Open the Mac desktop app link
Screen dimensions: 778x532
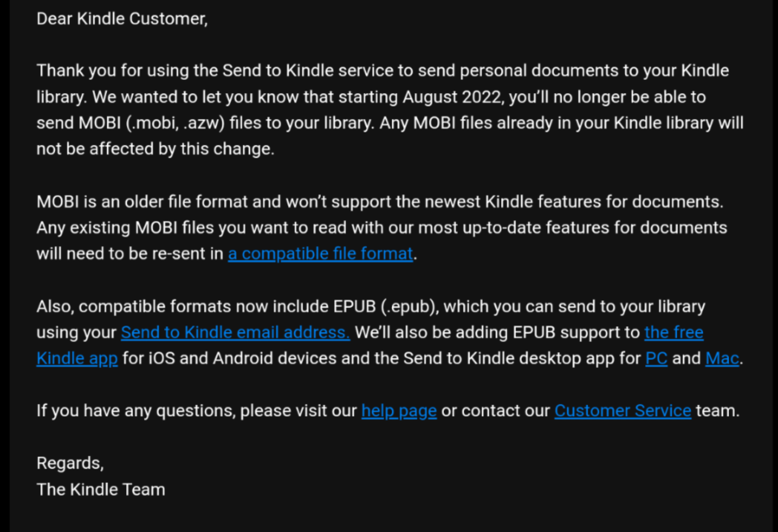(x=722, y=358)
